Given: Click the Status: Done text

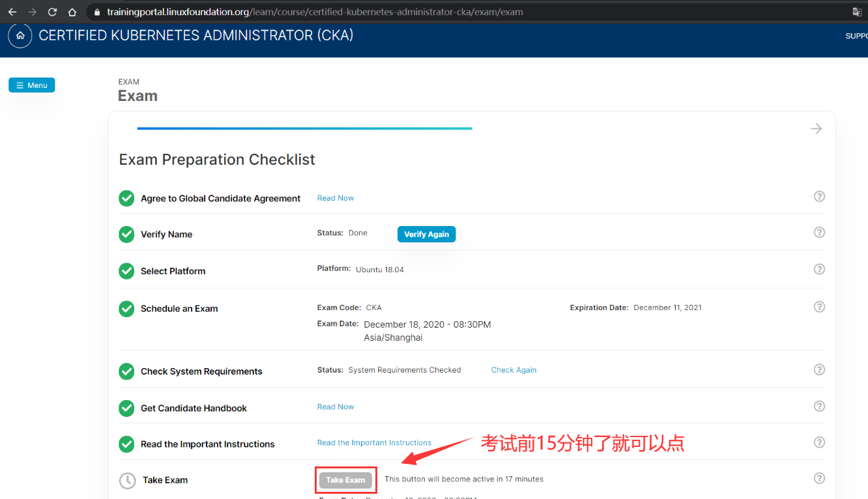Looking at the screenshot, I should (342, 233).
